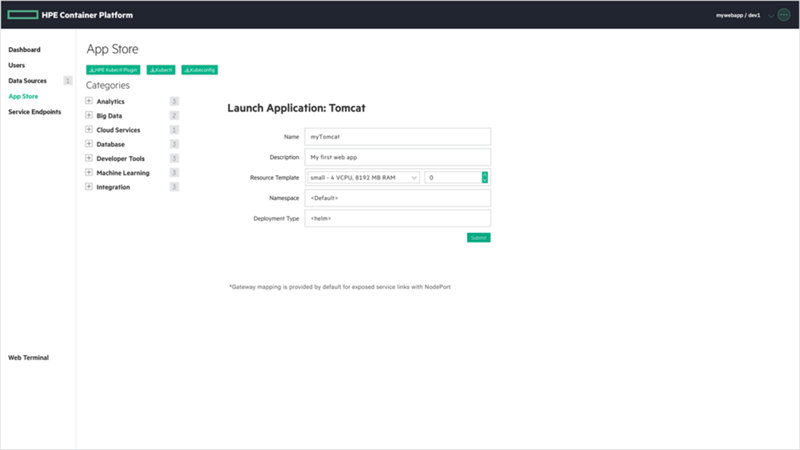Viewport: 800px width, 450px height.
Task: Click the Integration count badge
Action: (x=174, y=187)
